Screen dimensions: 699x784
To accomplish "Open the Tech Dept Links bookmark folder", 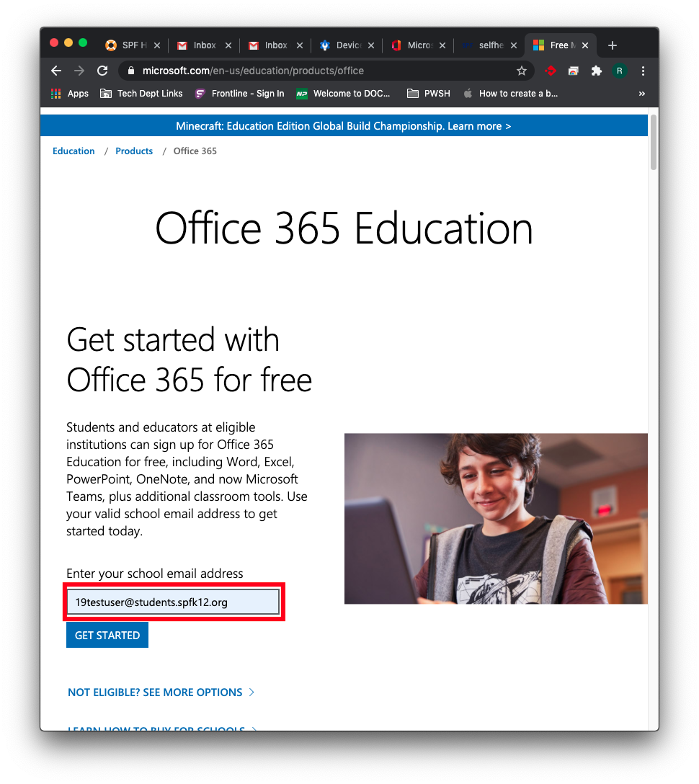I will 141,93.
